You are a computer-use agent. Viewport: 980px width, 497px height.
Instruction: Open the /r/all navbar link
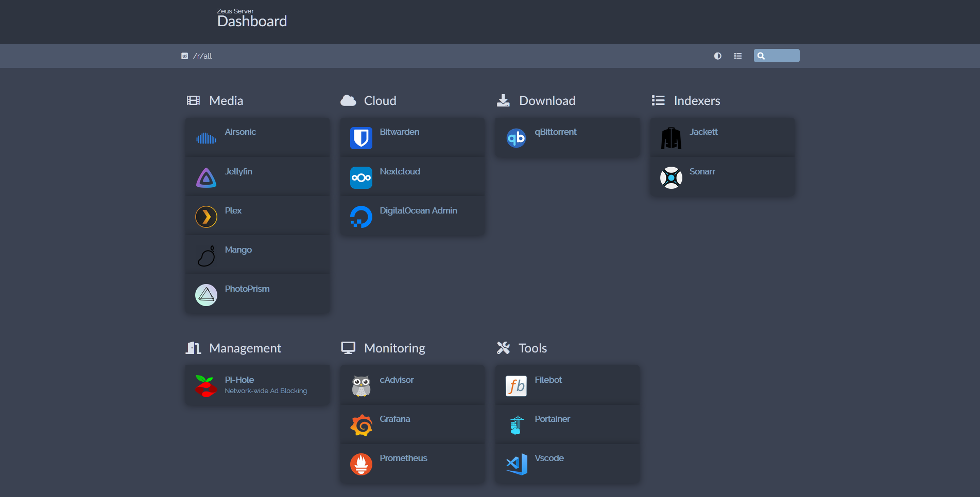point(197,56)
